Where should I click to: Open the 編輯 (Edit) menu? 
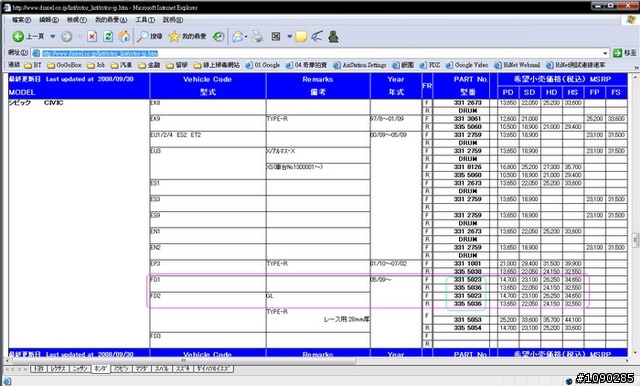pyautogui.click(x=49, y=20)
